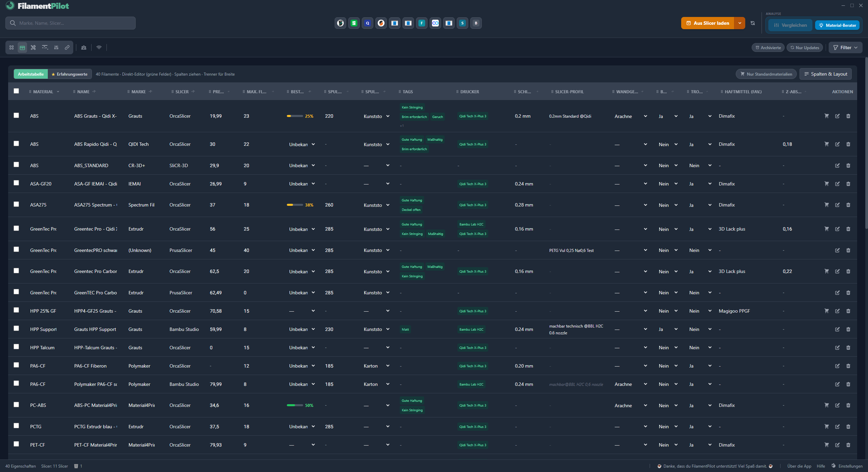Click the refresh icon beside Aus Slicer laden
Screen dimensions: 868x472
coord(753,23)
